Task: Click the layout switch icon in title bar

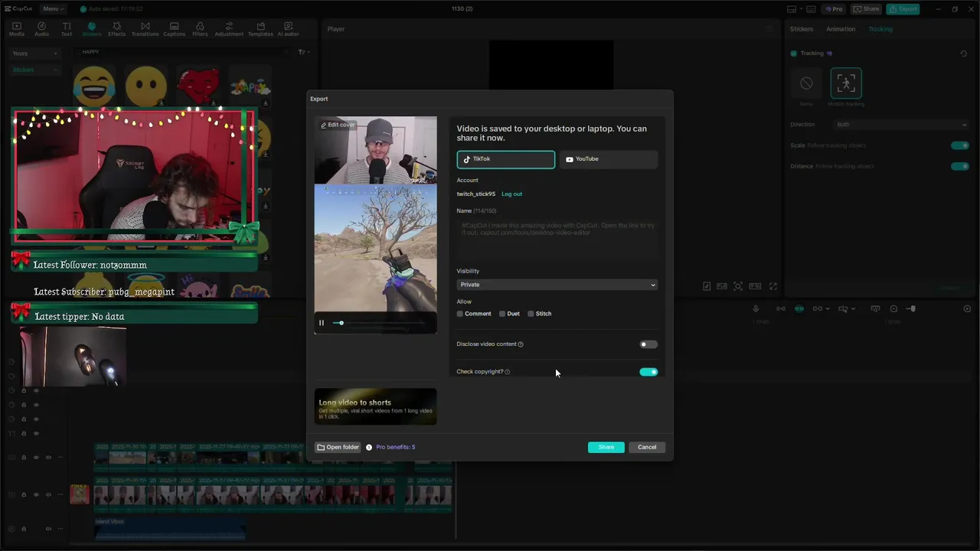Action: coord(792,9)
